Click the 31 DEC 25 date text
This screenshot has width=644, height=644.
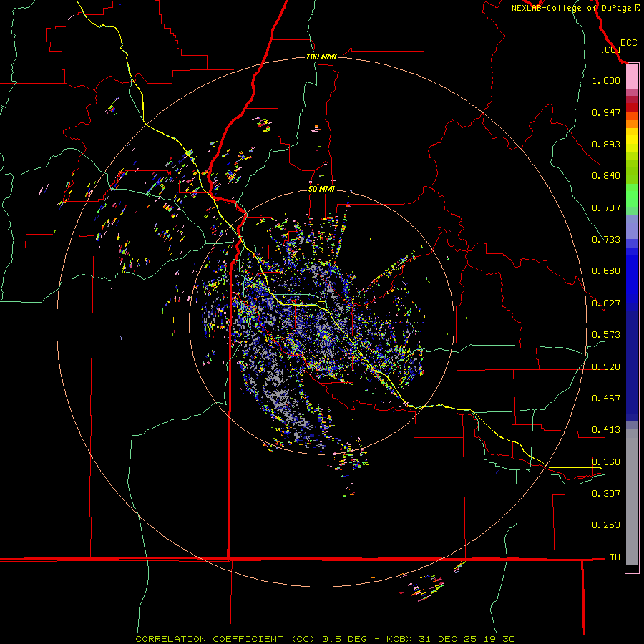[447, 639]
